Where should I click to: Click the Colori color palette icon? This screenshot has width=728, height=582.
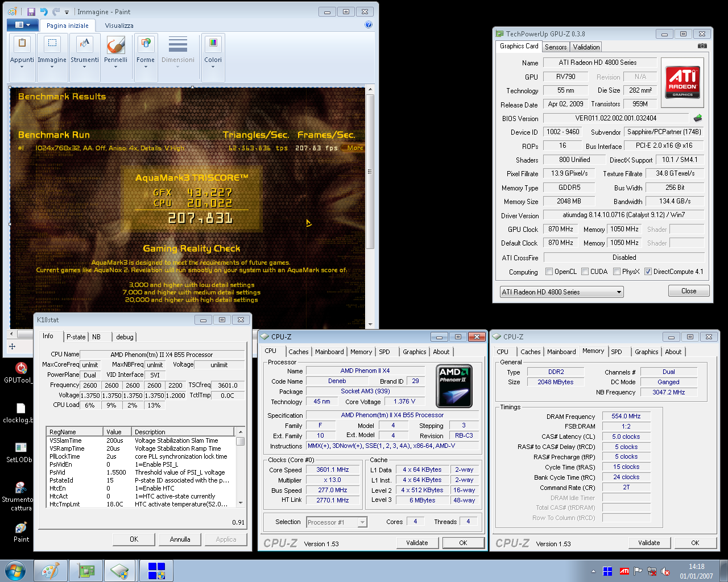coord(213,44)
